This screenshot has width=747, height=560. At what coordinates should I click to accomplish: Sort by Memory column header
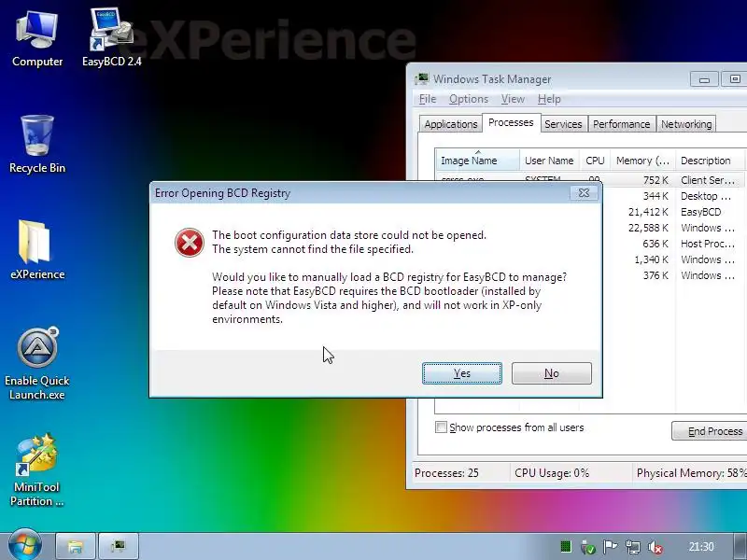pos(642,161)
